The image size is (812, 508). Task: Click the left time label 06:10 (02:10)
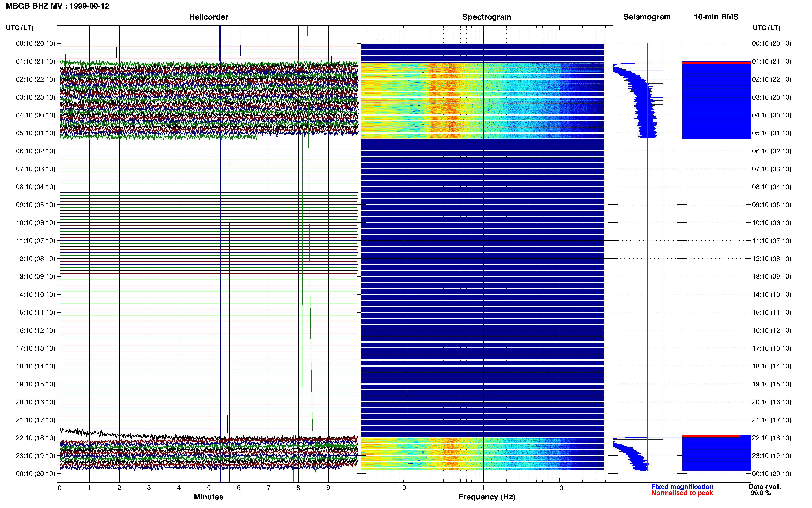[x=36, y=151]
